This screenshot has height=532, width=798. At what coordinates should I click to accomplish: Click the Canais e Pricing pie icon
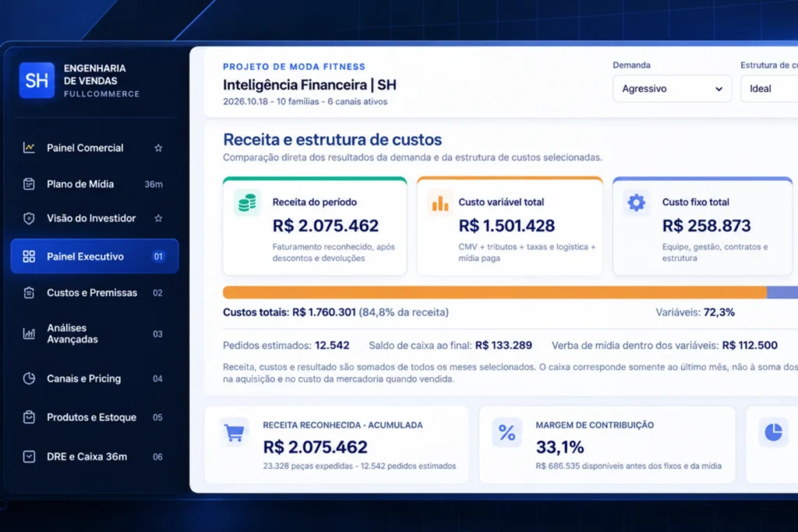click(x=29, y=379)
